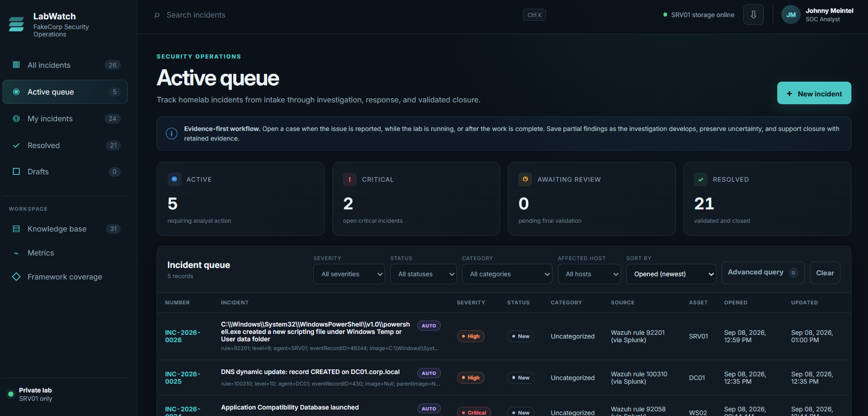This screenshot has width=868, height=416.
Task: Open incident INC-2026-0026
Action: click(183, 336)
